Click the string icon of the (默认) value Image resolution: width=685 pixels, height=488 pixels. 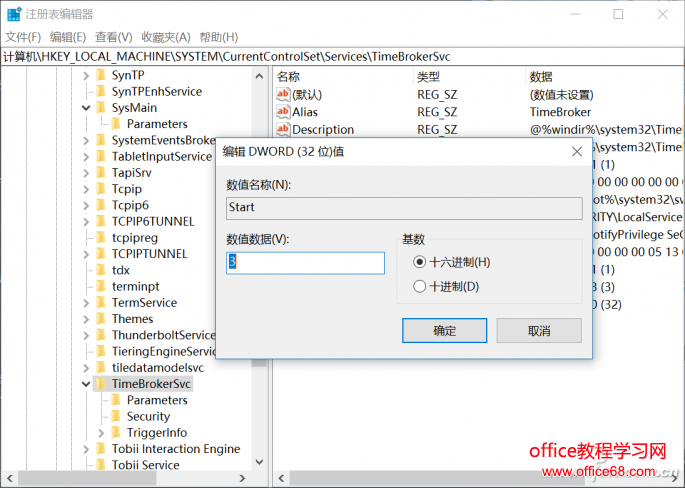point(283,94)
